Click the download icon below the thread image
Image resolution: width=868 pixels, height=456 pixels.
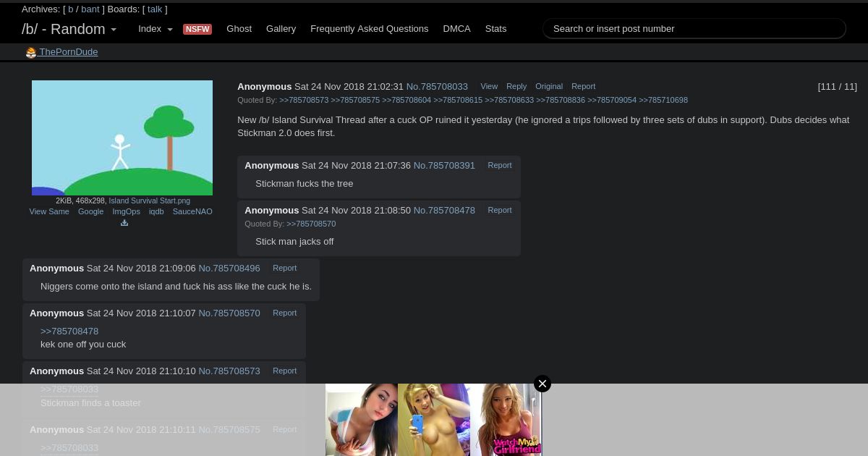(x=124, y=223)
